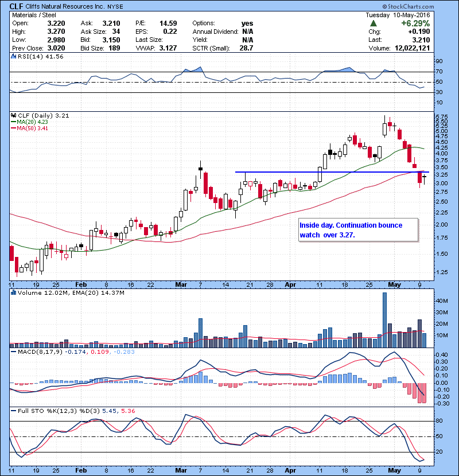This screenshot has height=476, width=459.
Task: Select the P/E value 14.59
Action: tap(168, 24)
